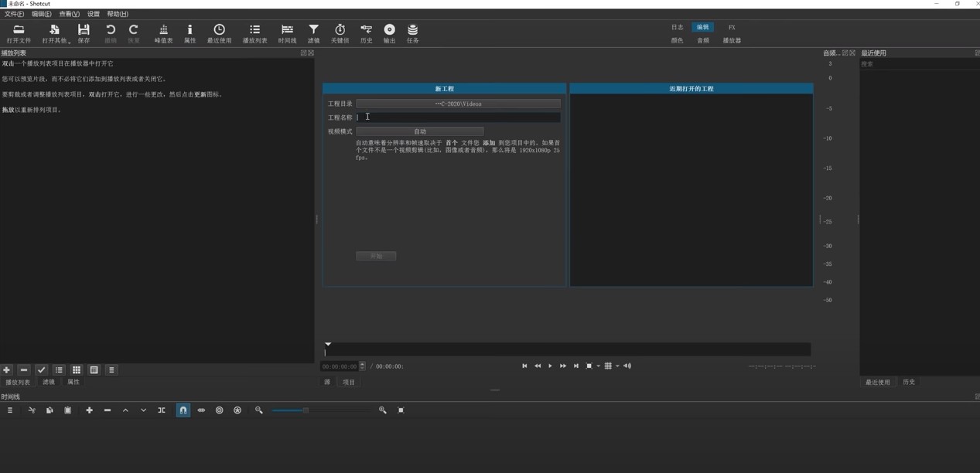The image size is (980, 473).
Task: Open the player grid dropdown arrow
Action: (x=617, y=366)
